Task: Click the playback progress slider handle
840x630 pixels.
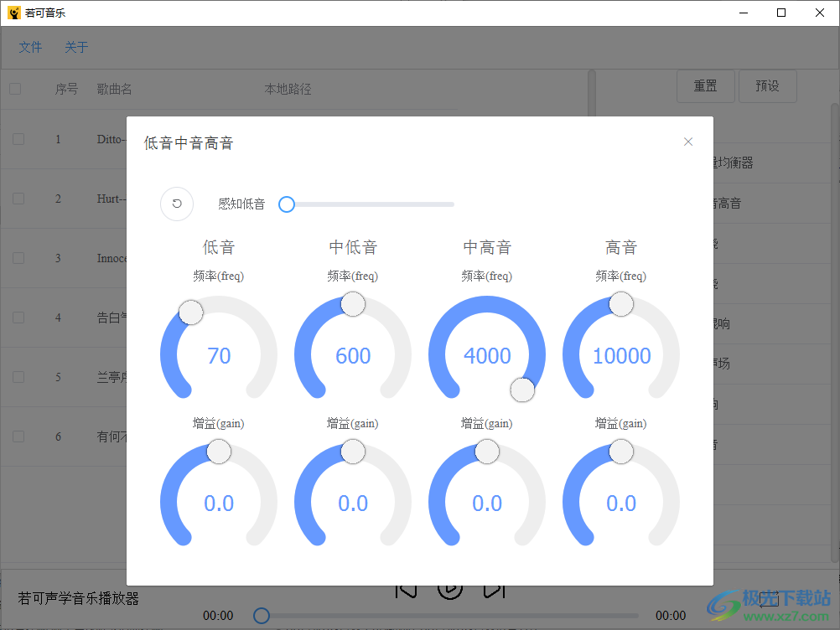Action: [262, 616]
